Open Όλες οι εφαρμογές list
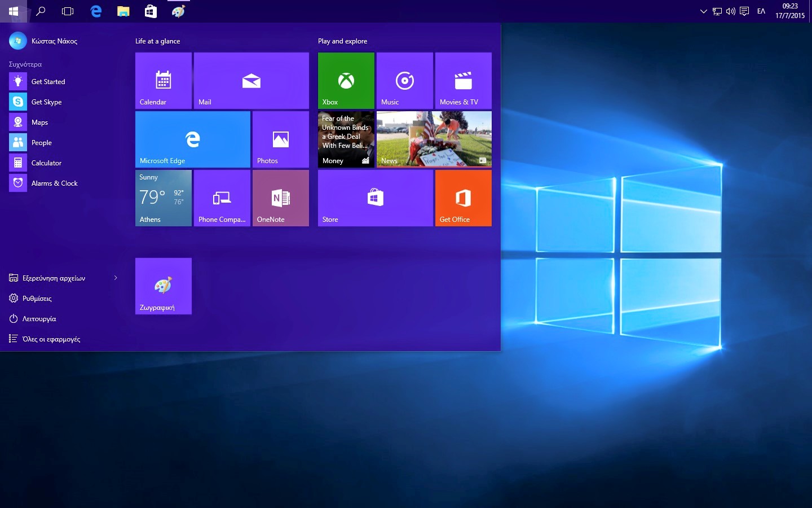This screenshot has height=508, width=812. 51,339
